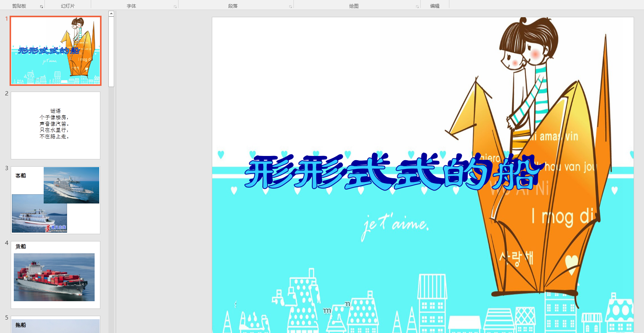Click the 编辑 group label
The height and width of the screenshot is (333, 644).
[x=435, y=6]
